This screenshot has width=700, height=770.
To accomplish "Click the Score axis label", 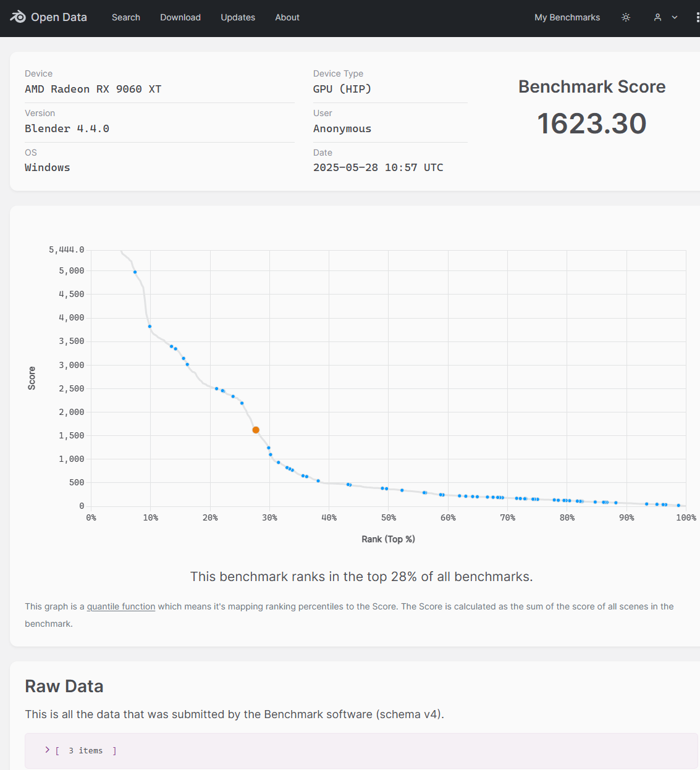I will (32, 378).
